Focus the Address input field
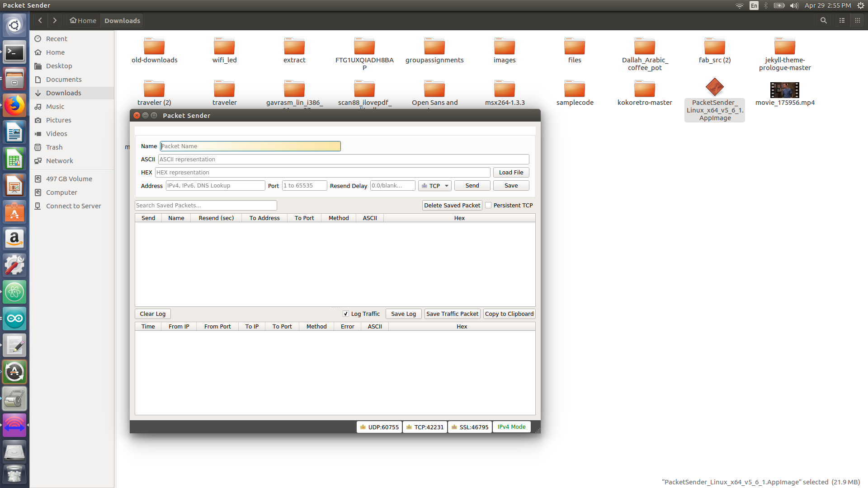Viewport: 868px width, 488px height. pos(215,186)
